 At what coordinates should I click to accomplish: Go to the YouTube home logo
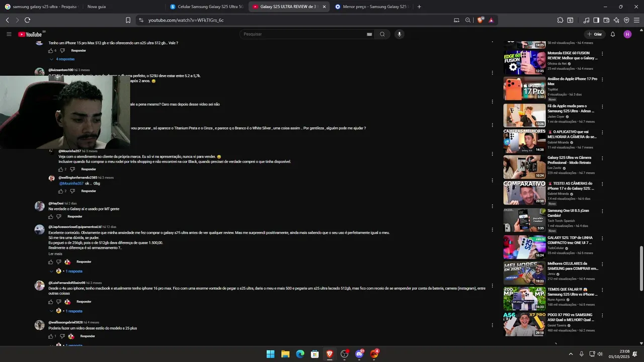pyautogui.click(x=30, y=34)
